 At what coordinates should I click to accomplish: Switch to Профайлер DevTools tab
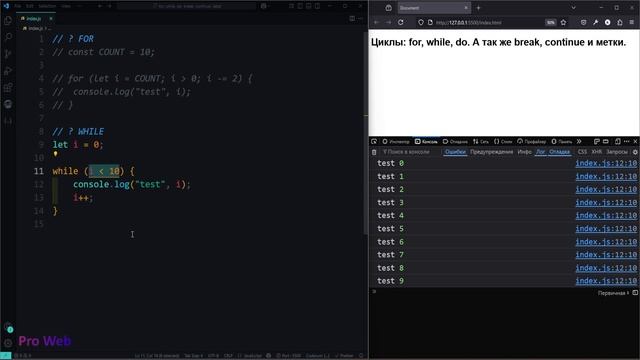(531, 142)
